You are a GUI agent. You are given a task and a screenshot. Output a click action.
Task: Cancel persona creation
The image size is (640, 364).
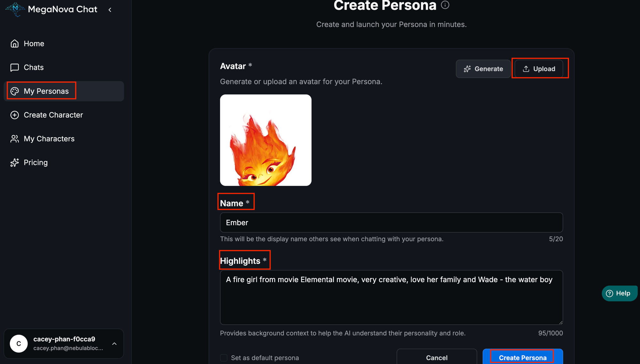pos(436,358)
